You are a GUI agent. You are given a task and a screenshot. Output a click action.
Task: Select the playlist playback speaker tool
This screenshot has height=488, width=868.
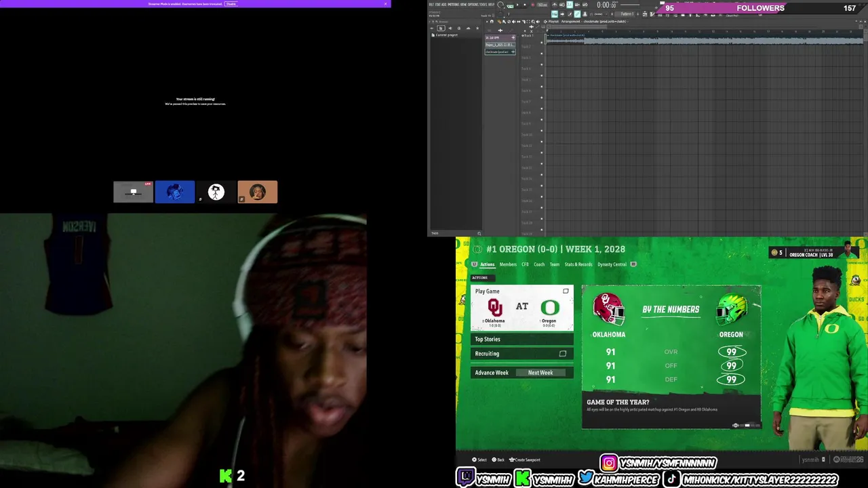coord(538,22)
